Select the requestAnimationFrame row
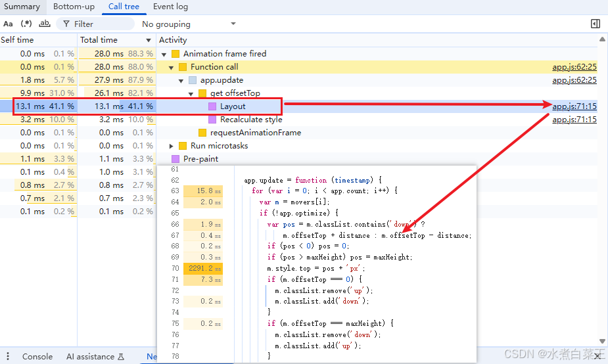This screenshot has width=608, height=364. (298, 133)
